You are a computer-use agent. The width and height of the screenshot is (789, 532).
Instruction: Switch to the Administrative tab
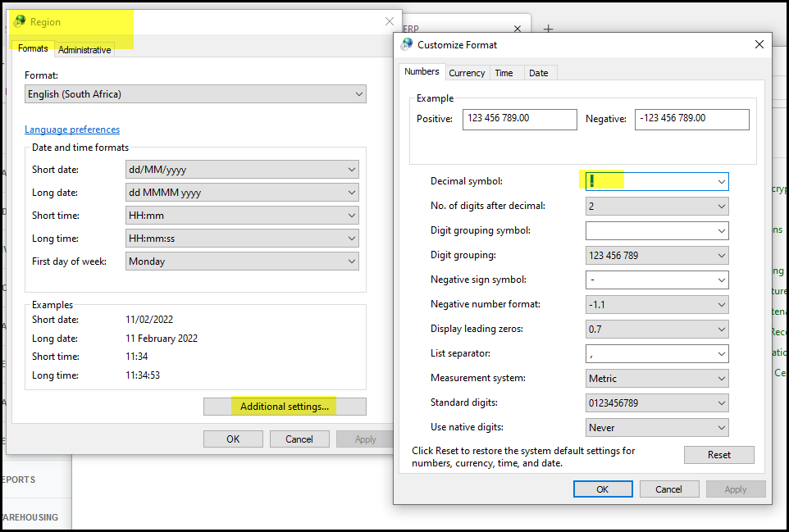click(84, 50)
